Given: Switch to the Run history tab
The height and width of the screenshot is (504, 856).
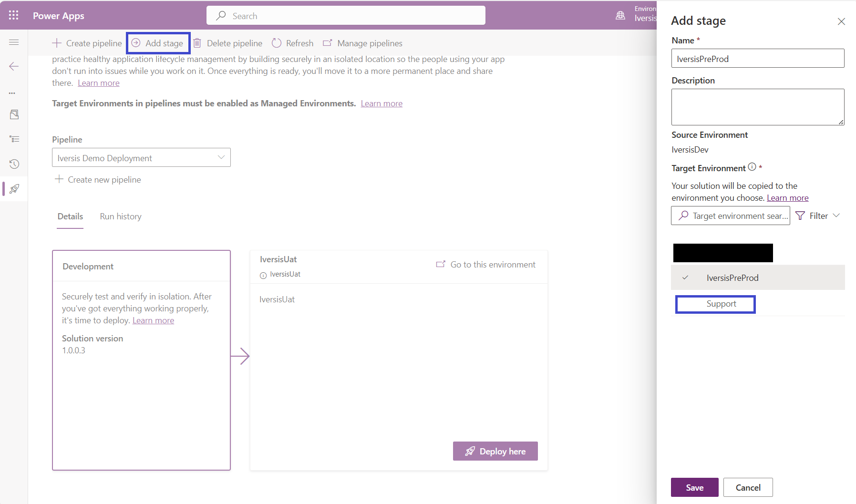Looking at the screenshot, I should [x=121, y=216].
